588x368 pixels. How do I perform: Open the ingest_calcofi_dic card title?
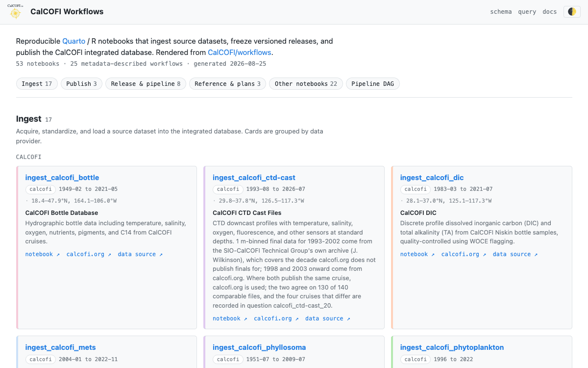click(432, 178)
